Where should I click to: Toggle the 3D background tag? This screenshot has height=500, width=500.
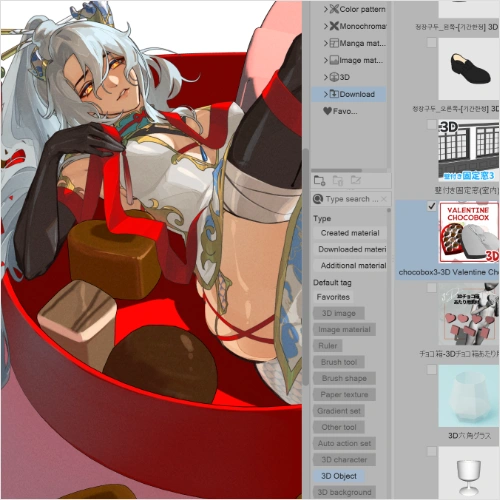point(344,492)
